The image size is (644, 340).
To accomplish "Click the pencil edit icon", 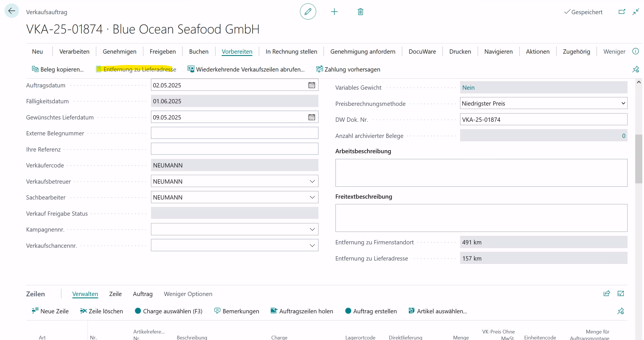I will tap(308, 12).
